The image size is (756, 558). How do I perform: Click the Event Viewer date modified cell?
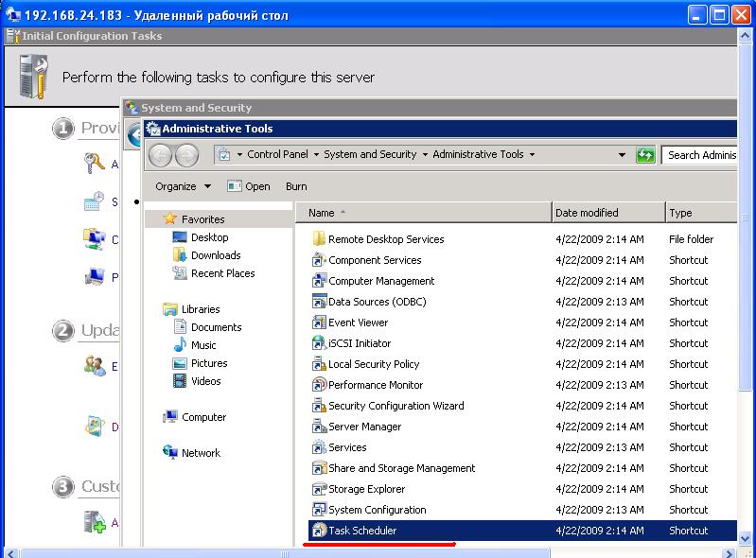pos(599,323)
